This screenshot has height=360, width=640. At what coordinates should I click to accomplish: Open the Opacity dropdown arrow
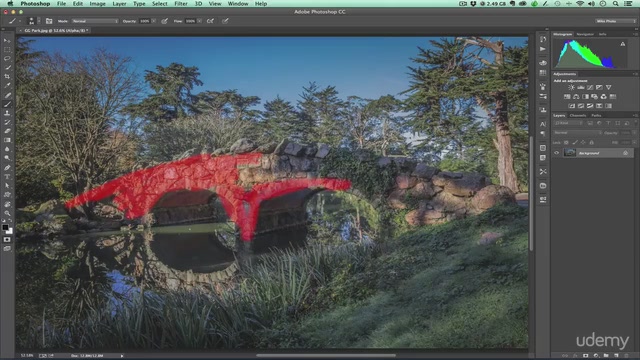(154, 21)
